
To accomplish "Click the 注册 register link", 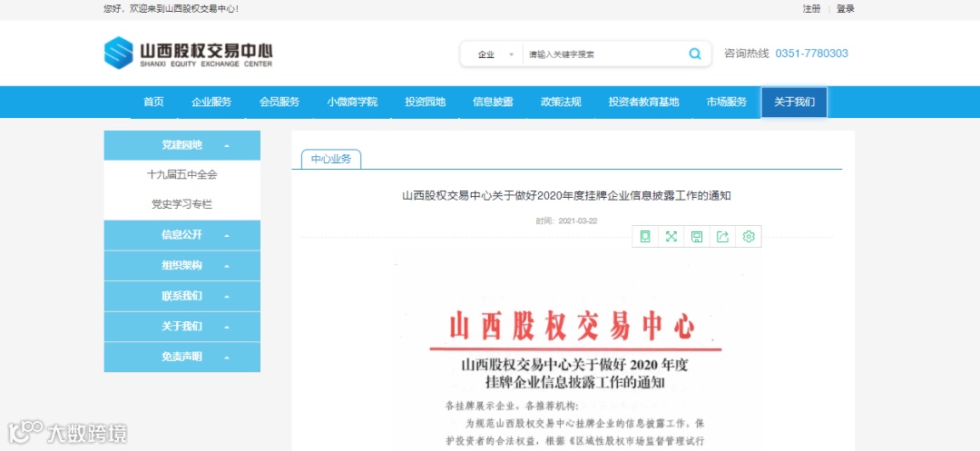I will pos(811,9).
